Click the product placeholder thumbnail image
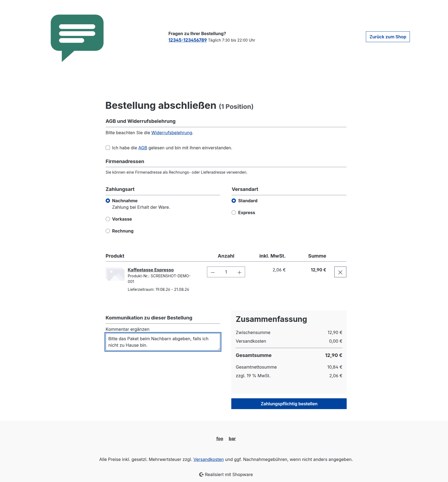This screenshot has height=482, width=448. coord(115,274)
